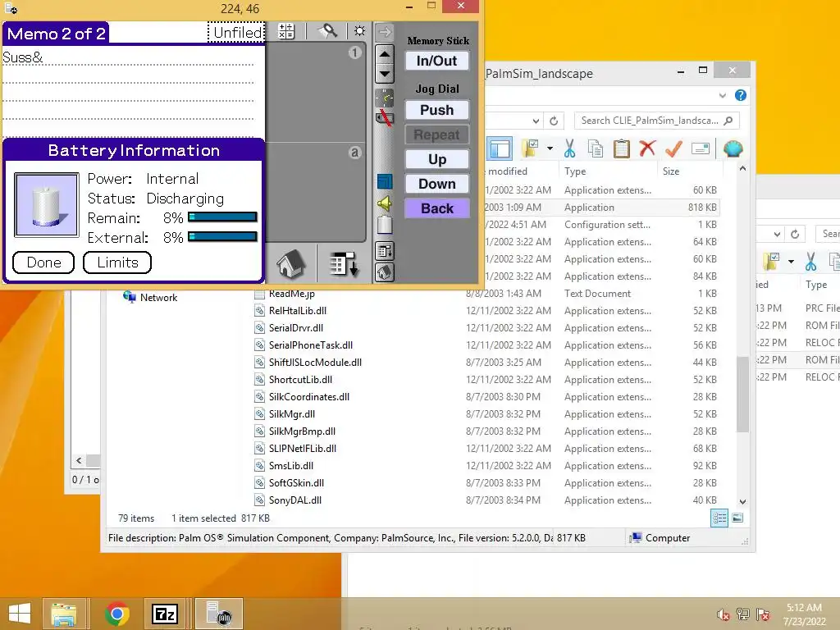Viewport: 840px width, 630px height.
Task: Click the blue Help question mark icon
Action: click(741, 95)
